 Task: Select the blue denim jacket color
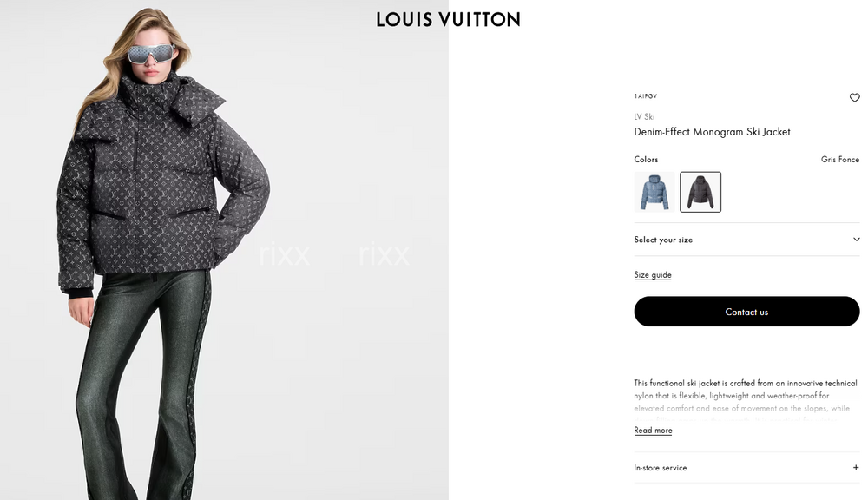pyautogui.click(x=654, y=192)
